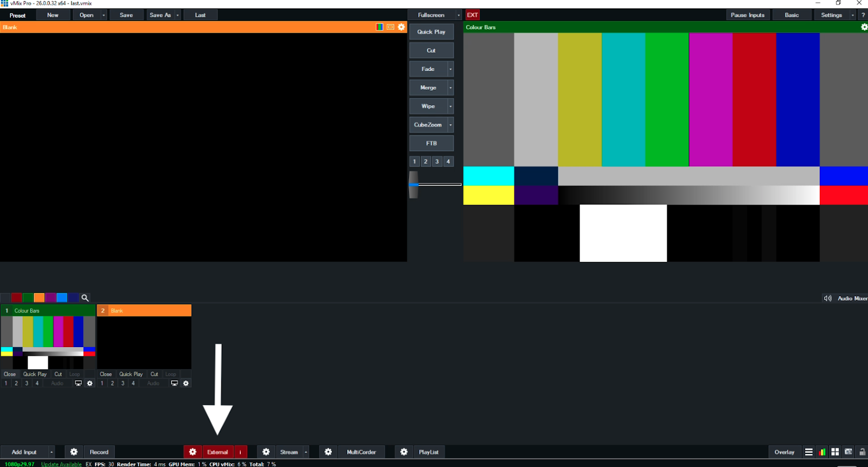Click the Colour Bars input thumbnail

(x=48, y=343)
